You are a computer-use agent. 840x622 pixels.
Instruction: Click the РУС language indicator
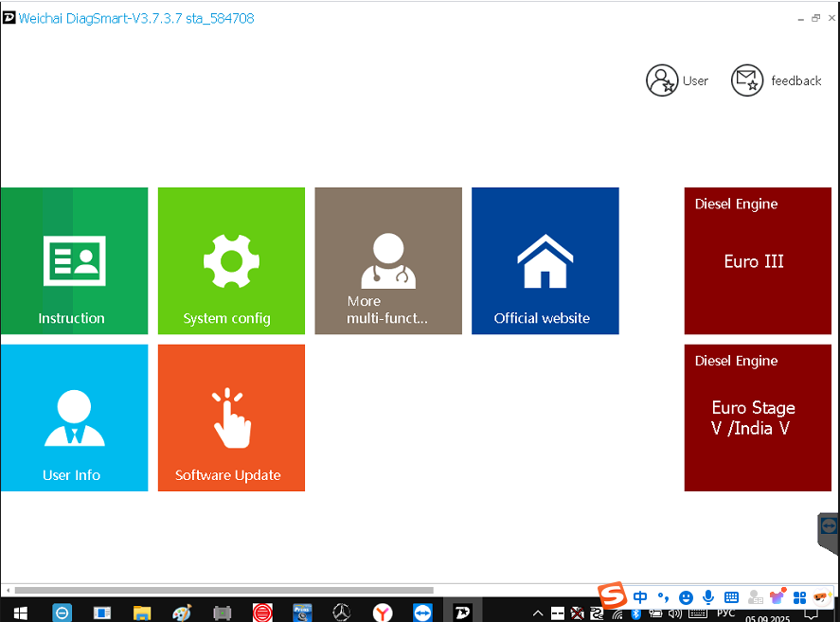(x=726, y=613)
